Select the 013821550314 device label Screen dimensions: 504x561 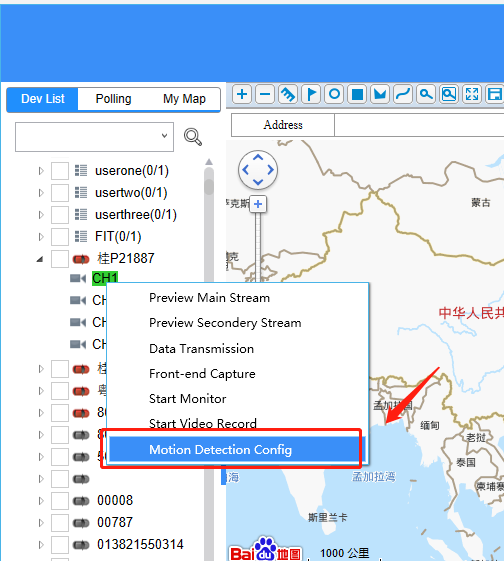click(140, 545)
